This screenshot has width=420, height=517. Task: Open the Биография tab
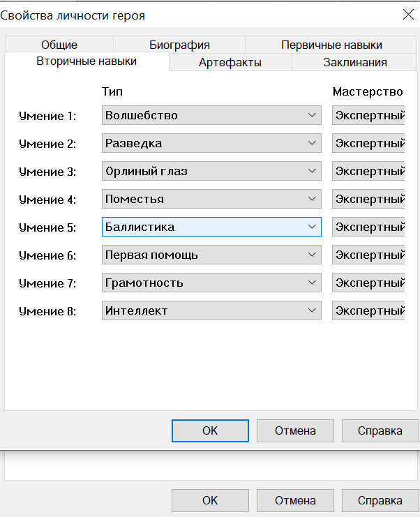click(179, 45)
